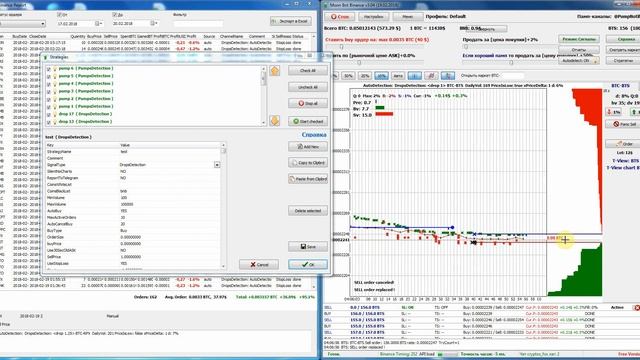Uncheck all strategies
The width and height of the screenshot is (640, 360).
pos(308,87)
